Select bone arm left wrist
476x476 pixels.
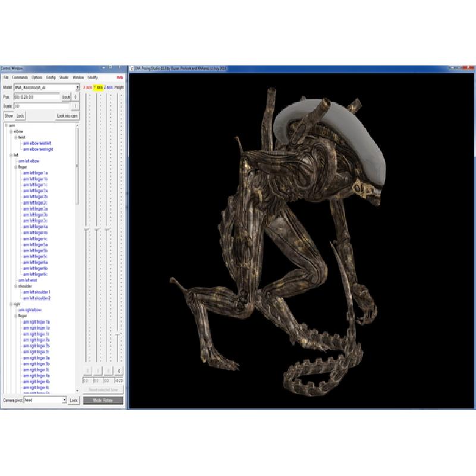[x=27, y=280]
